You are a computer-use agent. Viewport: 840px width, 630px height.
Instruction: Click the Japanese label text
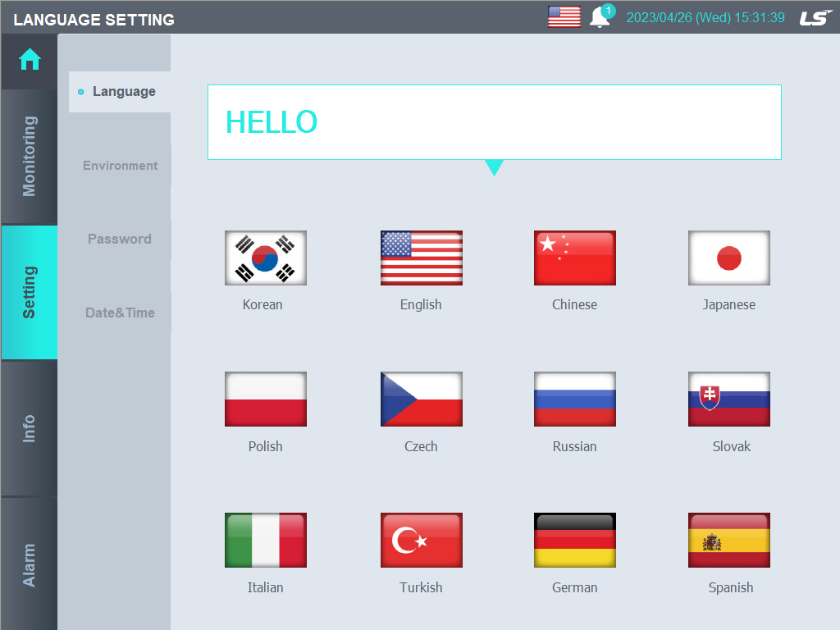point(729,305)
